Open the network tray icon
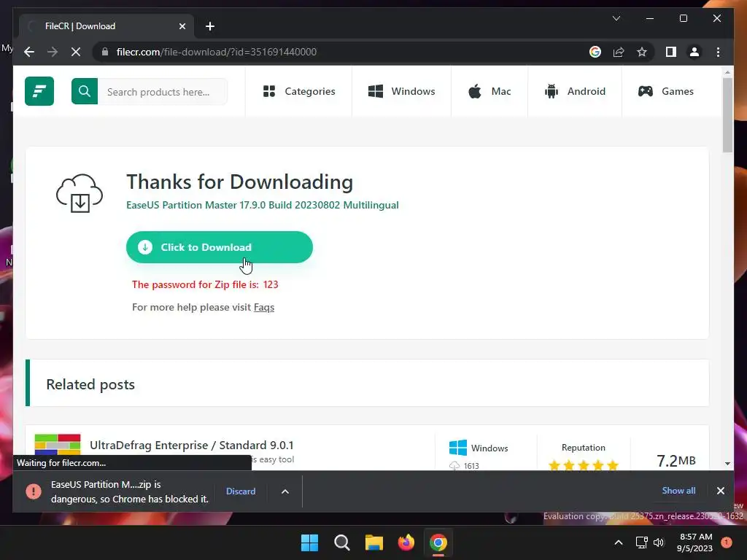The height and width of the screenshot is (560, 747). coord(641,542)
